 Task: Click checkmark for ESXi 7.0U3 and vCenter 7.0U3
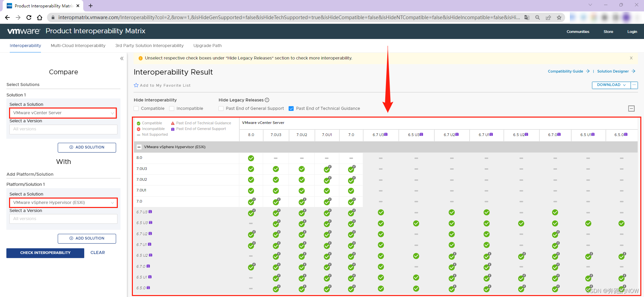click(276, 169)
